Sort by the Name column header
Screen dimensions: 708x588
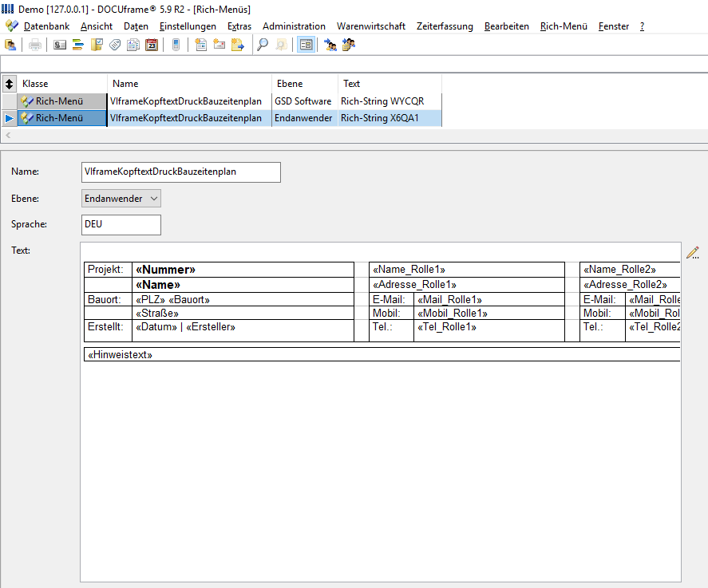[x=190, y=84]
